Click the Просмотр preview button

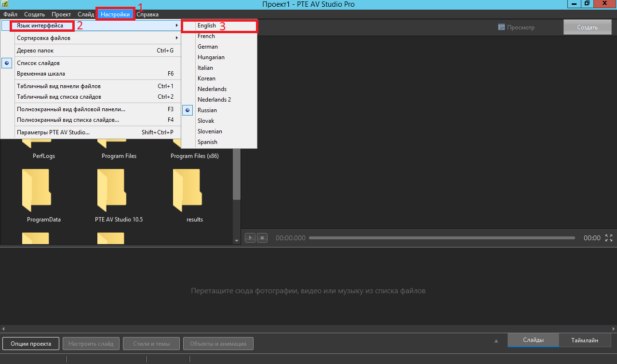tap(516, 27)
